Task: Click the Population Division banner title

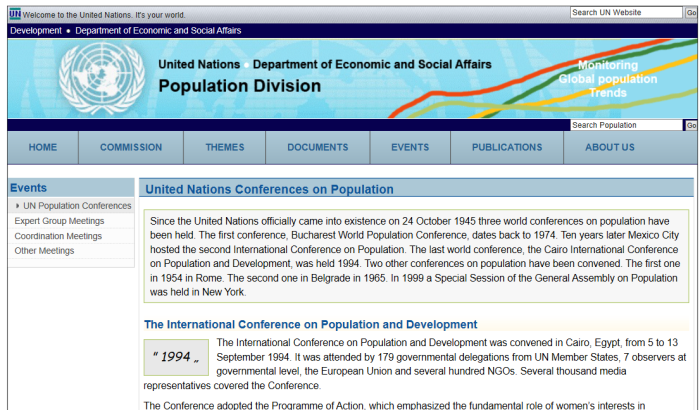Action: (239, 86)
